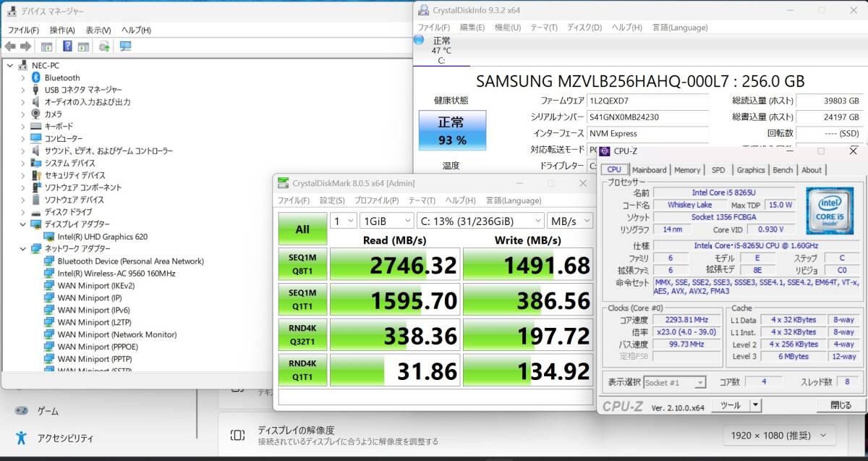Image resolution: width=868 pixels, height=461 pixels.
Task: Click the SEQ1M Q8T1 test button
Action: (x=302, y=263)
